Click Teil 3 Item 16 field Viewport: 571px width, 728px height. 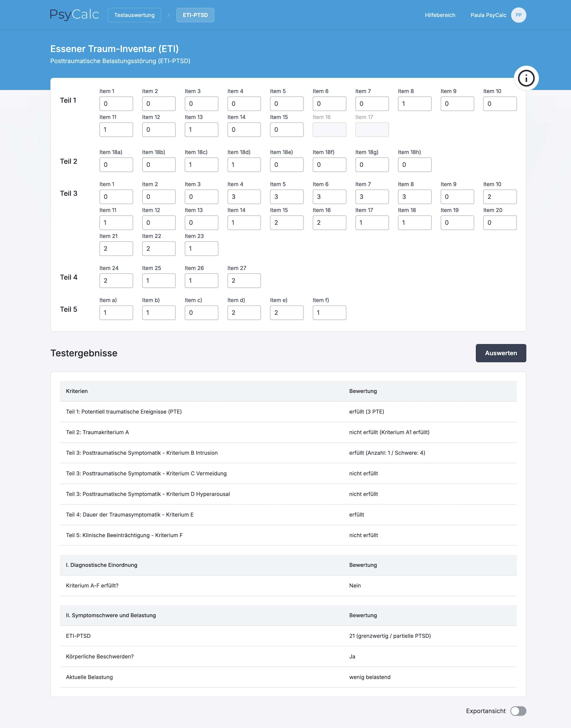click(329, 222)
